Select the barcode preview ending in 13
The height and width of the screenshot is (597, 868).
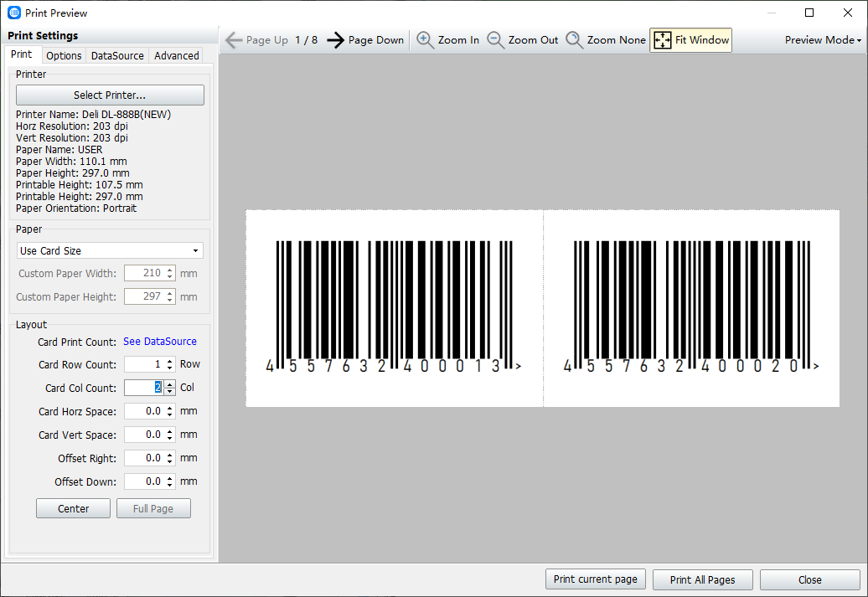(394, 308)
